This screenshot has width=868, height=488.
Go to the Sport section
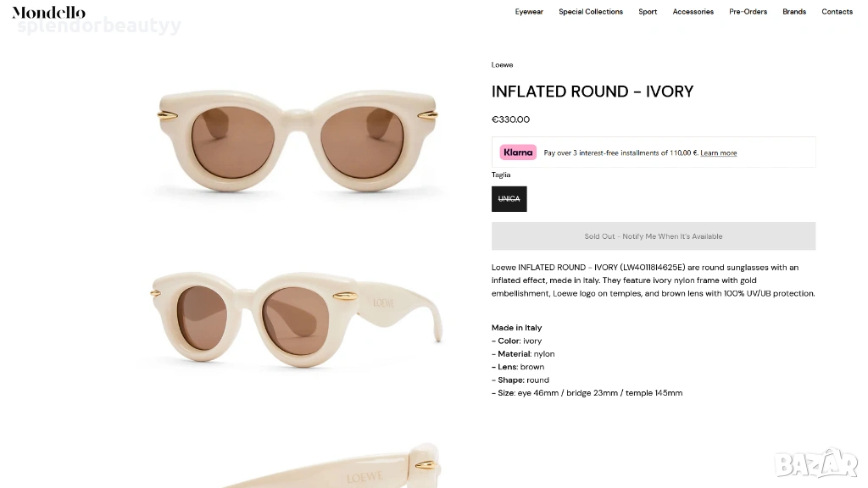pyautogui.click(x=648, y=12)
